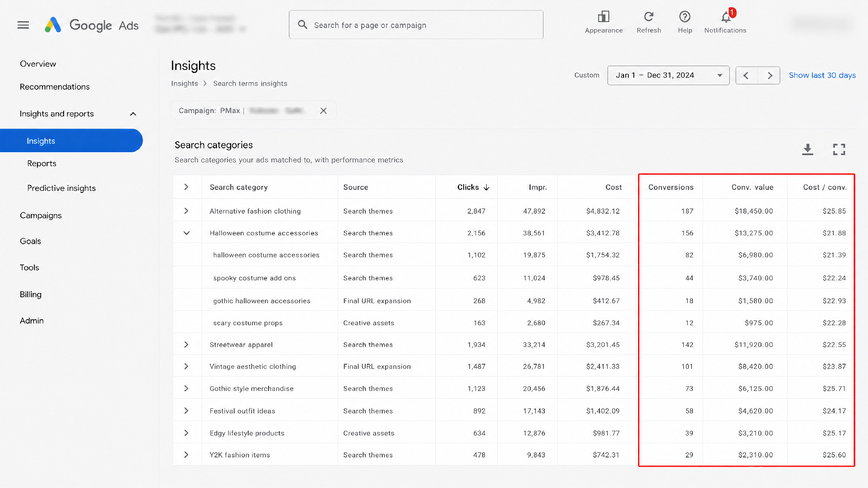Click Insights breadcrumb link

(x=185, y=84)
